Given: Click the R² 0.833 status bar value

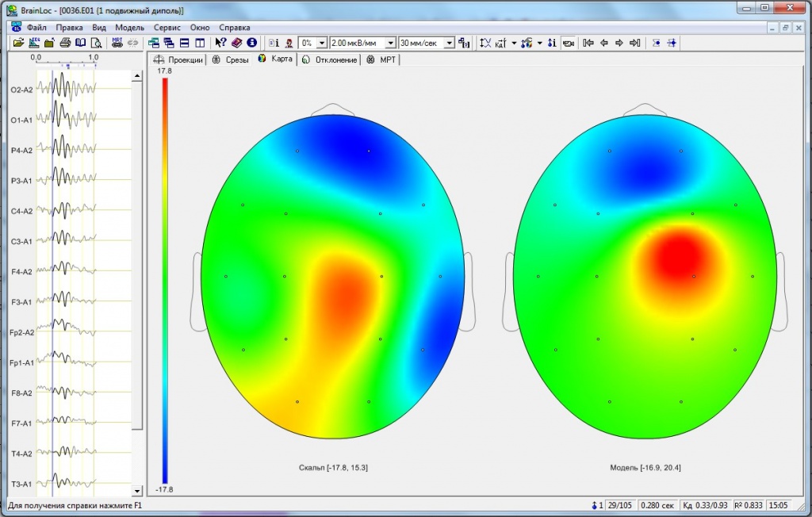Looking at the screenshot, I should 749,505.
